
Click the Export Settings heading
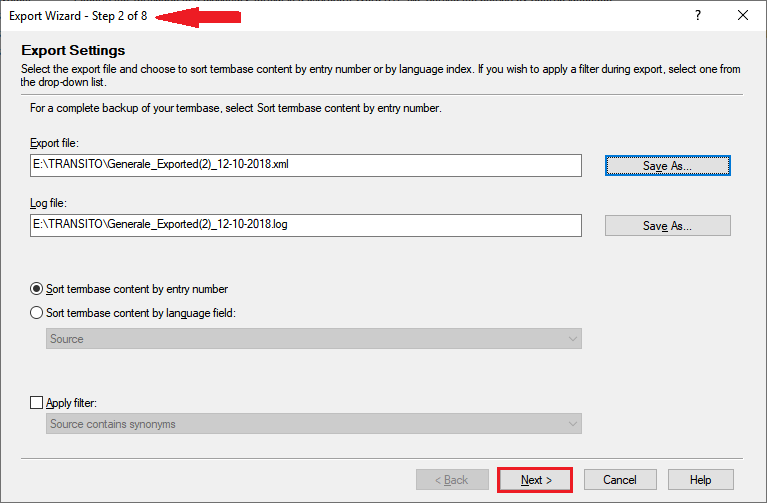[73, 50]
